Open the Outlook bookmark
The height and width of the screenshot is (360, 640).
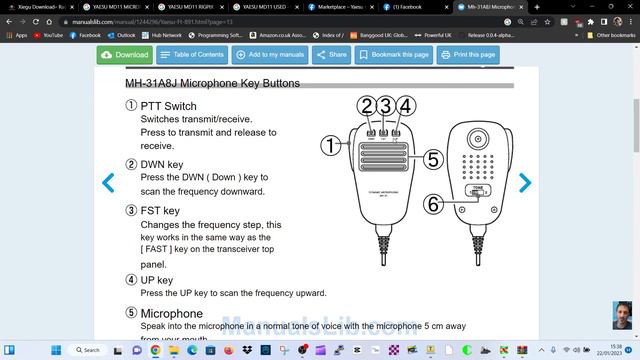(x=121, y=36)
